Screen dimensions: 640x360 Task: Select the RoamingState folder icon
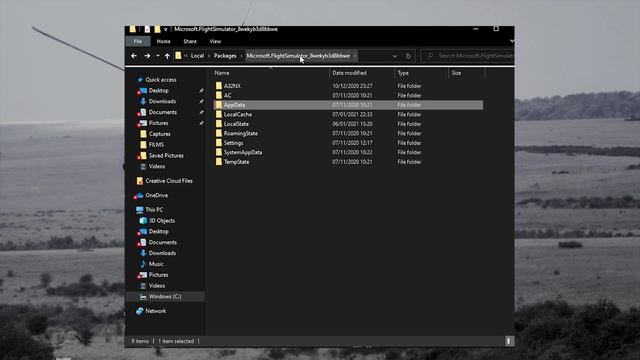[219, 133]
